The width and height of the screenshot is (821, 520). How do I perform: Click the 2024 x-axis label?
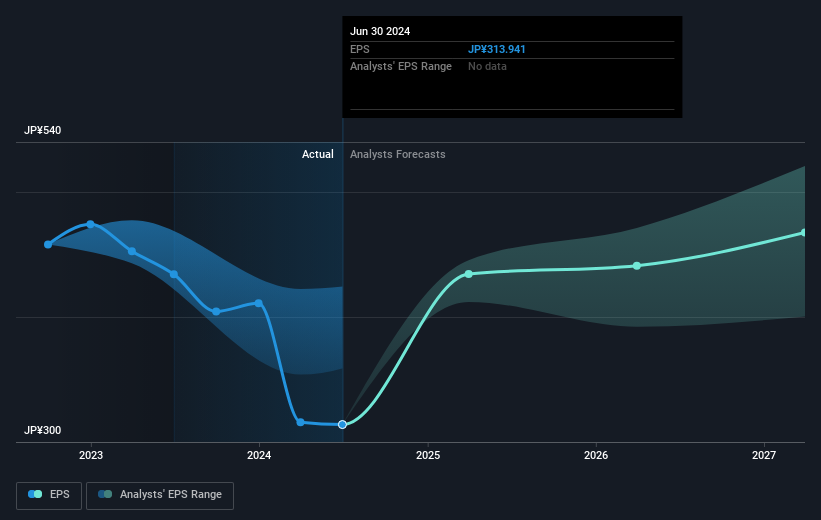click(259, 456)
